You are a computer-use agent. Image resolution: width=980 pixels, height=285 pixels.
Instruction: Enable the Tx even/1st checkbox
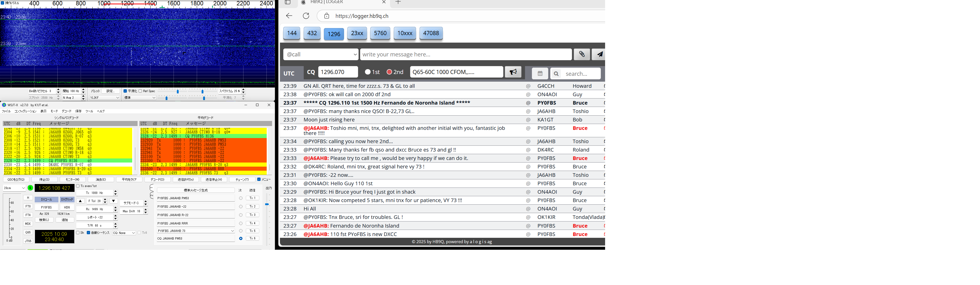tap(78, 186)
